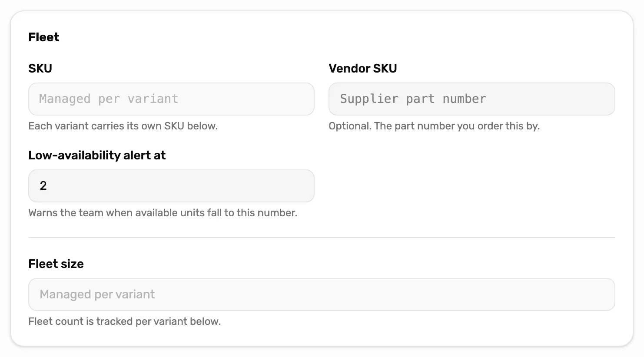Click the SKU field showing Managed per variant

(171, 99)
